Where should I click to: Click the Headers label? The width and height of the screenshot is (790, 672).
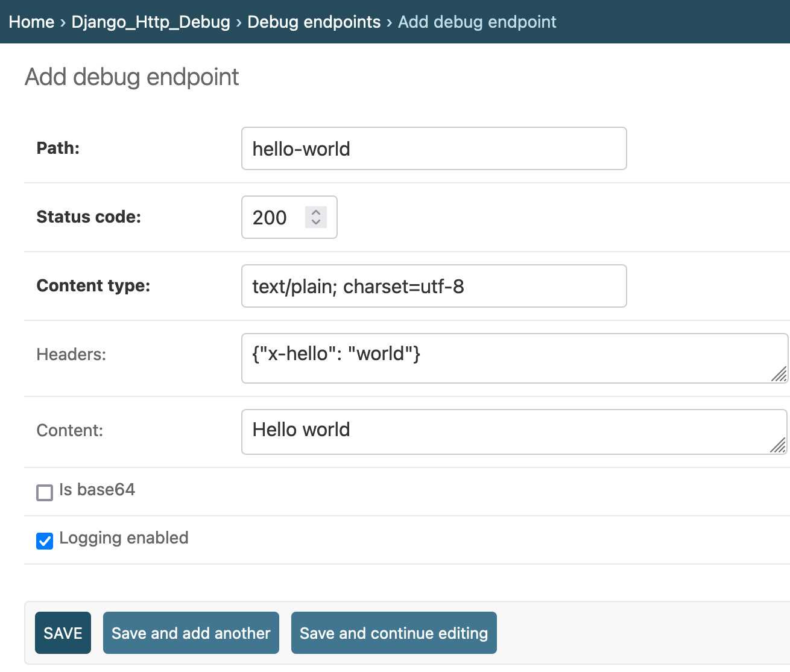click(71, 354)
